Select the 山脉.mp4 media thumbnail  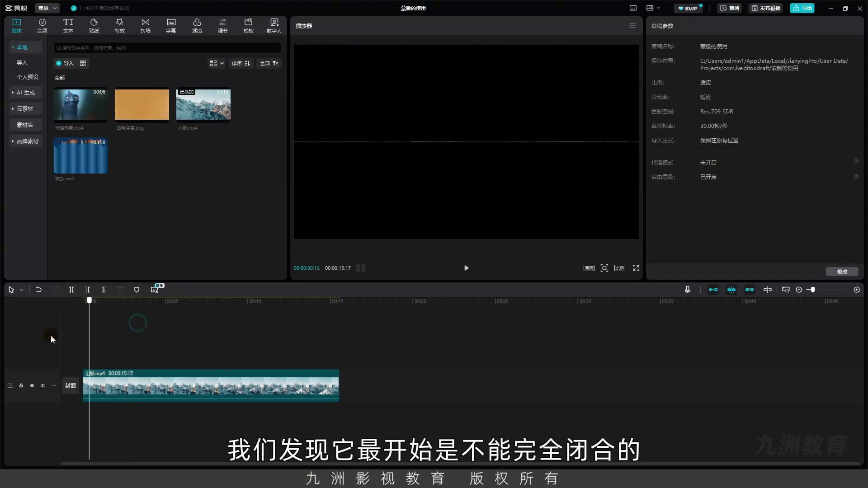203,105
